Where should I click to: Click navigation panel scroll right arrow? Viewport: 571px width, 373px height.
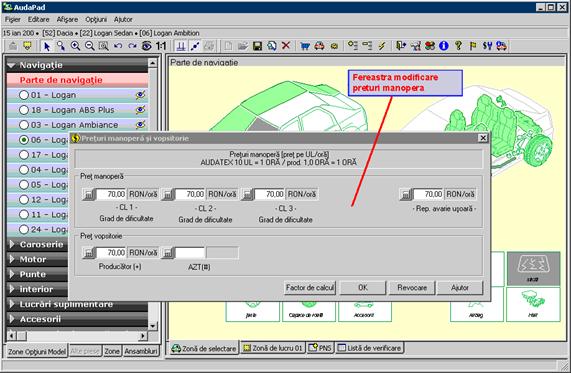(x=143, y=335)
